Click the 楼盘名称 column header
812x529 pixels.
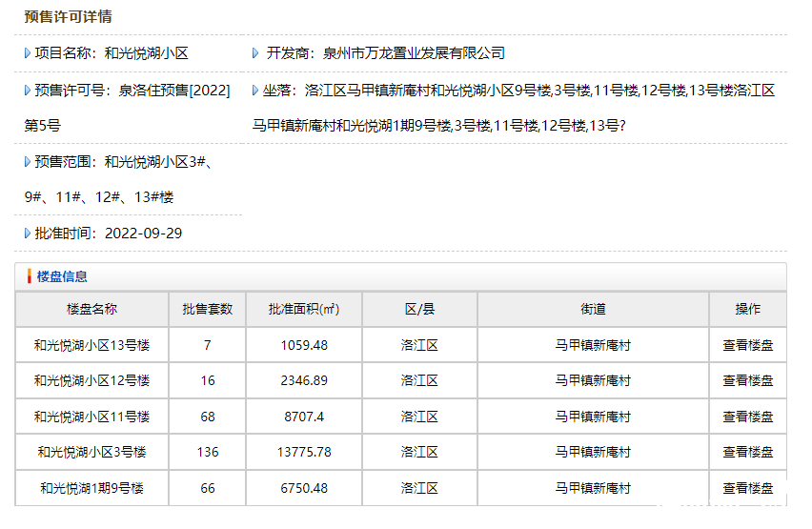point(91,309)
